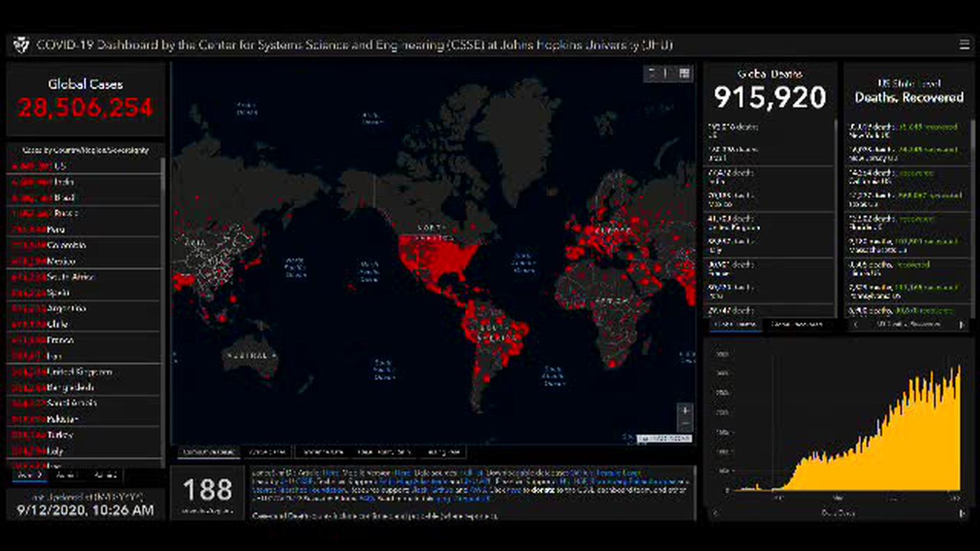Select Spain in the cases list
Screen dimensions: 980x551
(x=84, y=293)
